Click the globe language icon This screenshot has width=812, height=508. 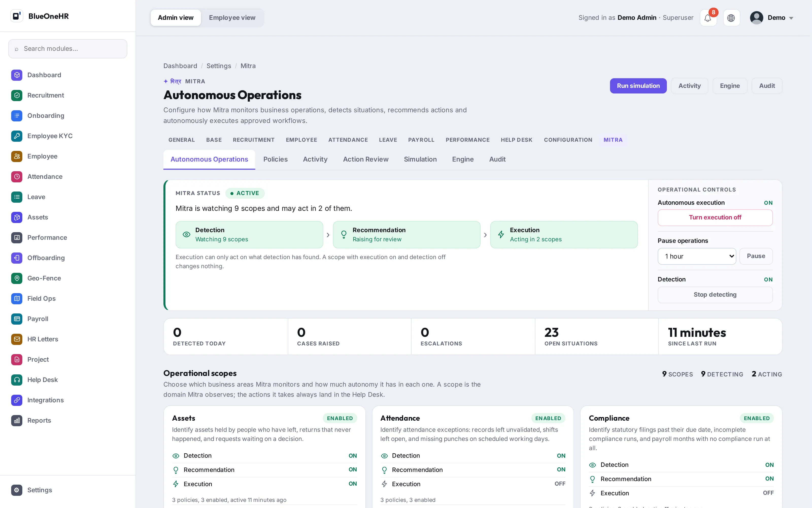732,18
